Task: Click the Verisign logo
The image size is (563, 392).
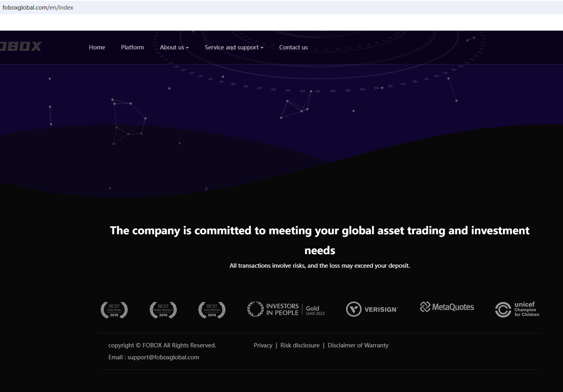Action: [372, 309]
